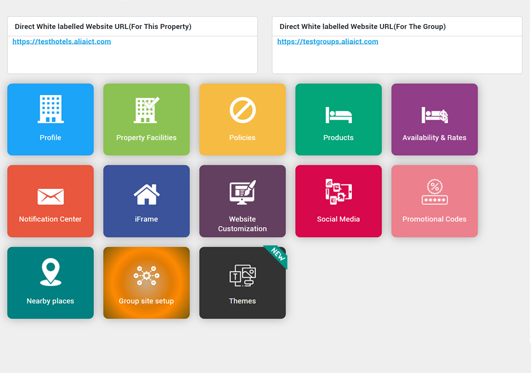This screenshot has width=531, height=373.
Task: Follow the testhotels.aliaict.com property link
Action: [62, 41]
